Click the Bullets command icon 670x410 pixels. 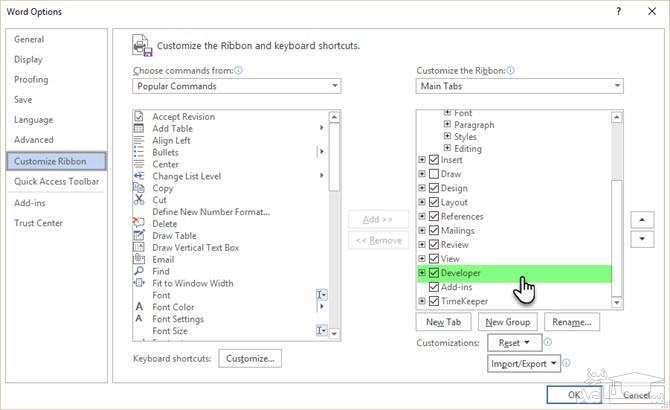[139, 153]
